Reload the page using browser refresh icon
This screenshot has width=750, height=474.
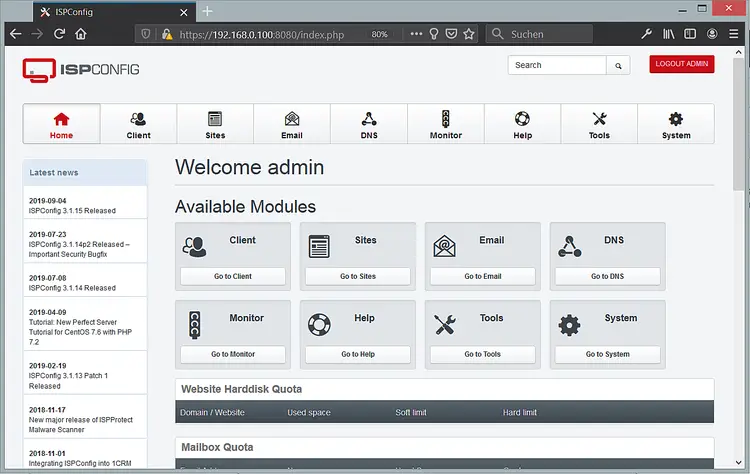[59, 34]
